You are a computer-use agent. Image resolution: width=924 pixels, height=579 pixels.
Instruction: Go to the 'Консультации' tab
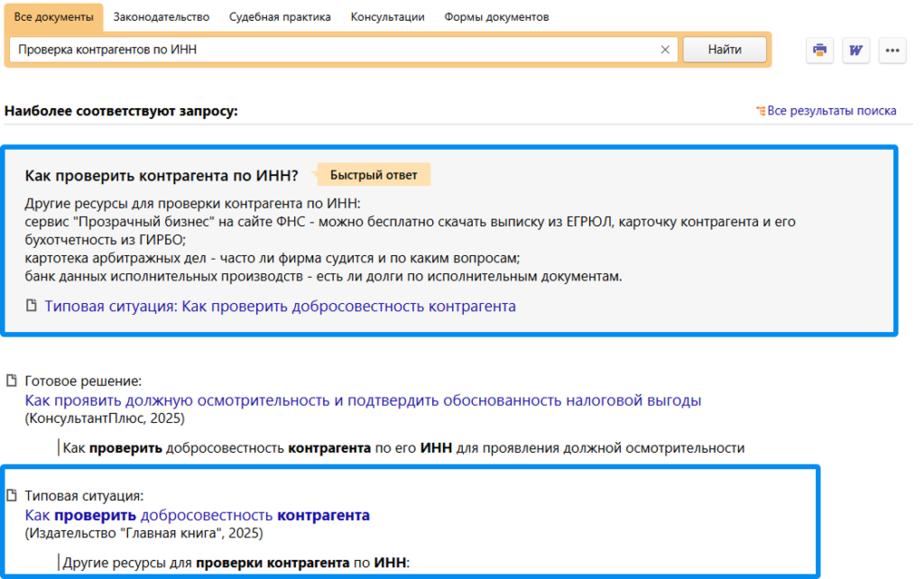[388, 17]
